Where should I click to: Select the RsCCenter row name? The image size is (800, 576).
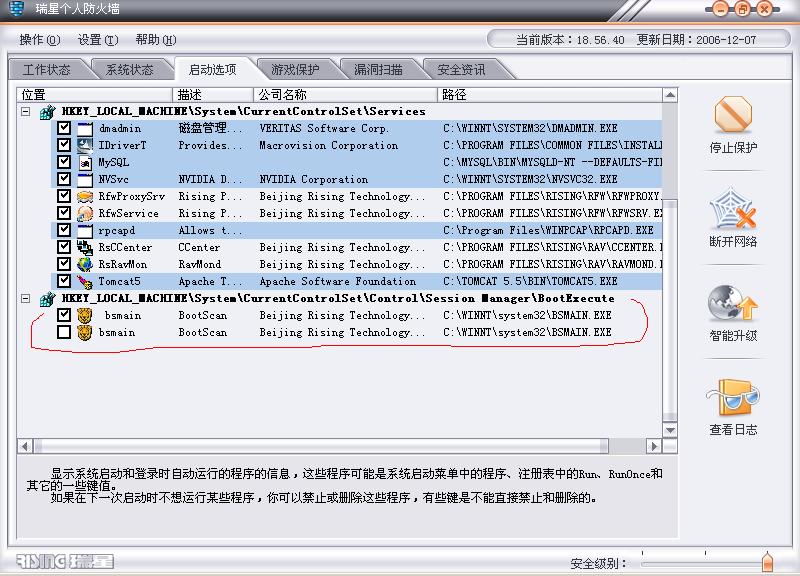[x=125, y=247]
